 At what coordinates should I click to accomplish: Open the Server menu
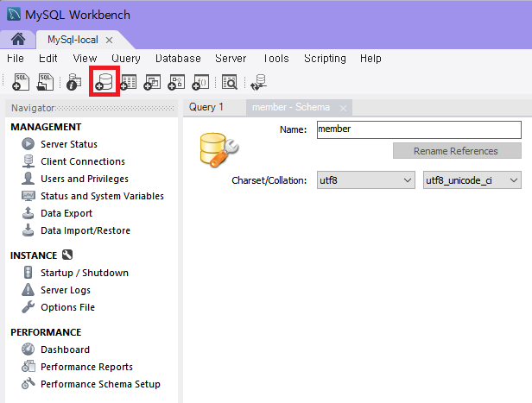pyautogui.click(x=231, y=59)
